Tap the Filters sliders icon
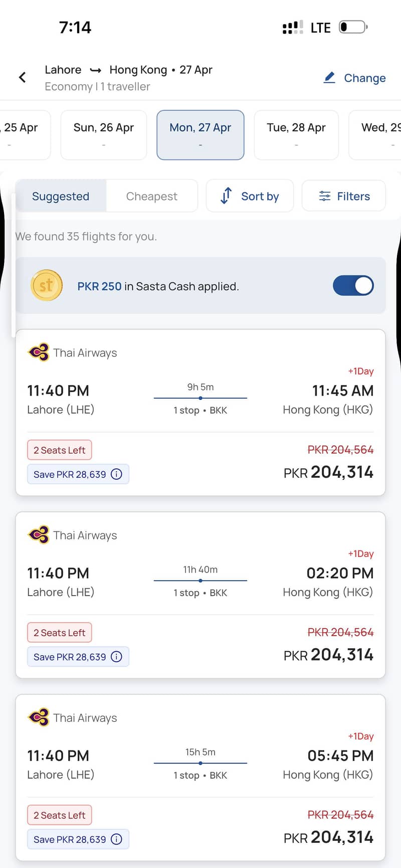Viewport: 401px width, 868px height. click(x=325, y=196)
